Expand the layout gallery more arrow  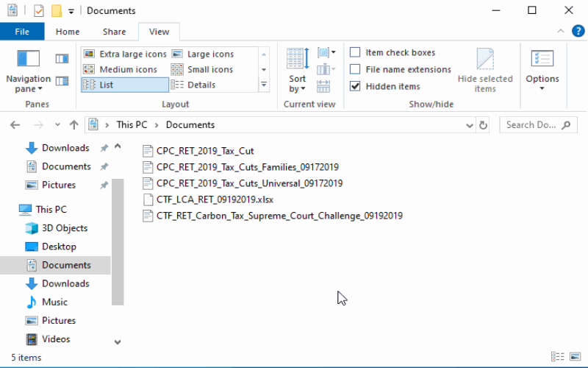pyautogui.click(x=264, y=85)
